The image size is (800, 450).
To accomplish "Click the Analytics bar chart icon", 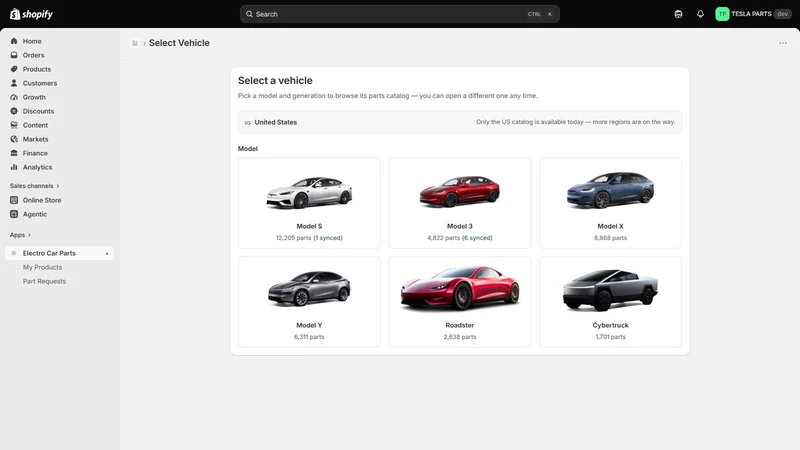I will pyautogui.click(x=14, y=167).
